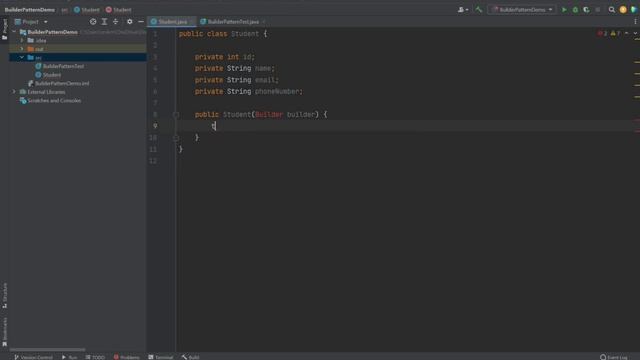Image resolution: width=640 pixels, height=360 pixels.
Task: Open Project panel gear options
Action: (130, 22)
